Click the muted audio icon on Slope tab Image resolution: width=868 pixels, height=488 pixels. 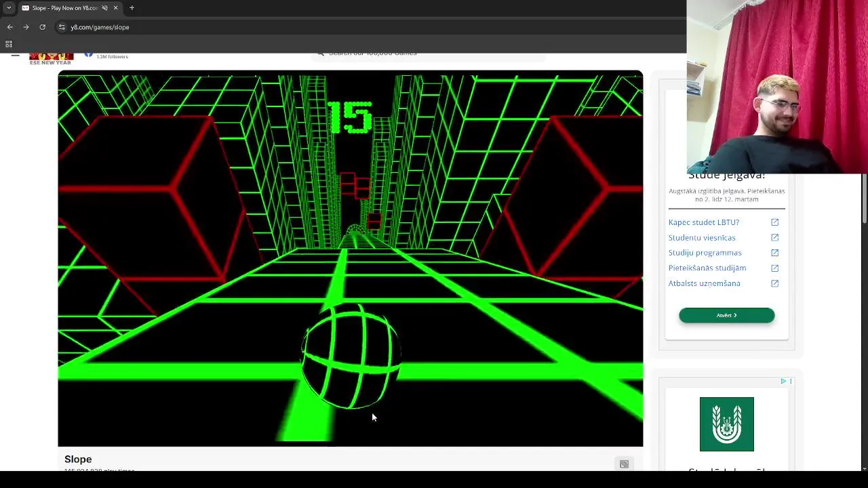coord(104,8)
